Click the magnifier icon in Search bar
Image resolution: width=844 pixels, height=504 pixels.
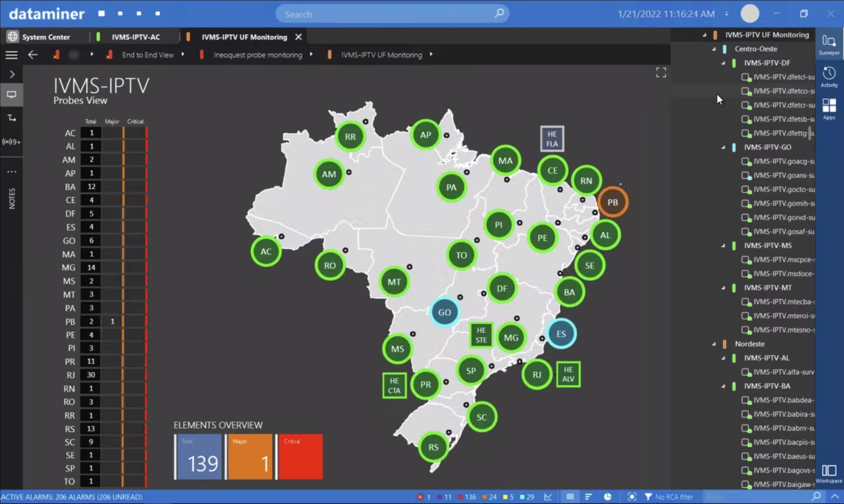point(499,14)
